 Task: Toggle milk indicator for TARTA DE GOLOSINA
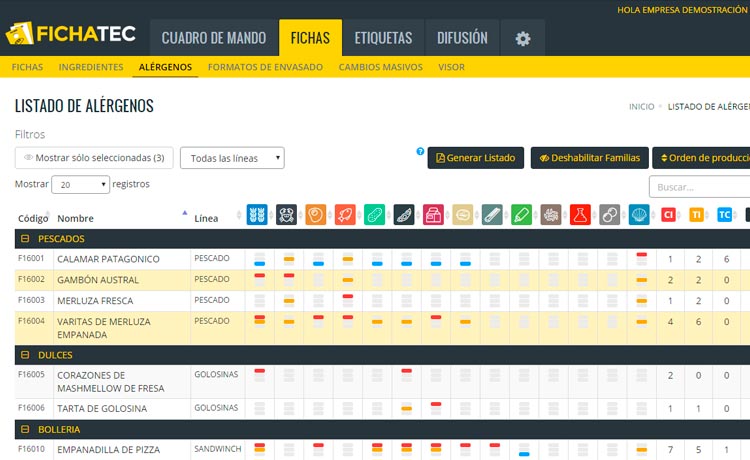tap(436, 408)
